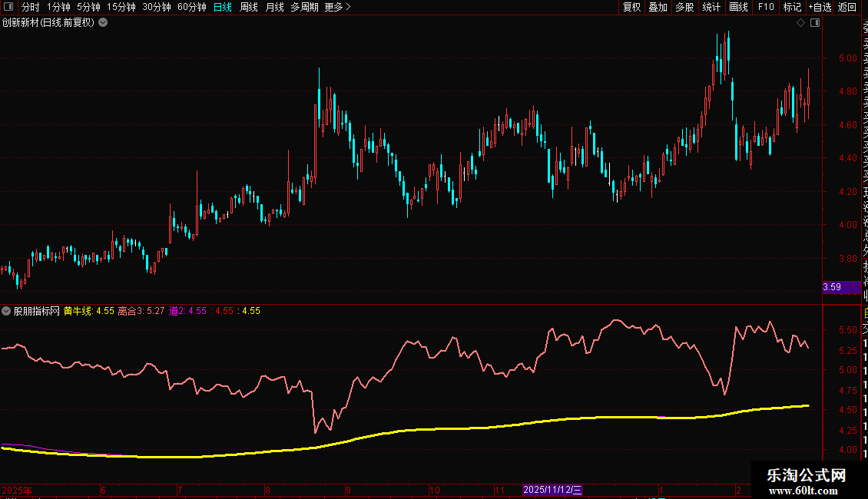This screenshot has width=868, height=499.
Task: Click the 道2: 4.55 indicator label
Action: tap(187, 311)
